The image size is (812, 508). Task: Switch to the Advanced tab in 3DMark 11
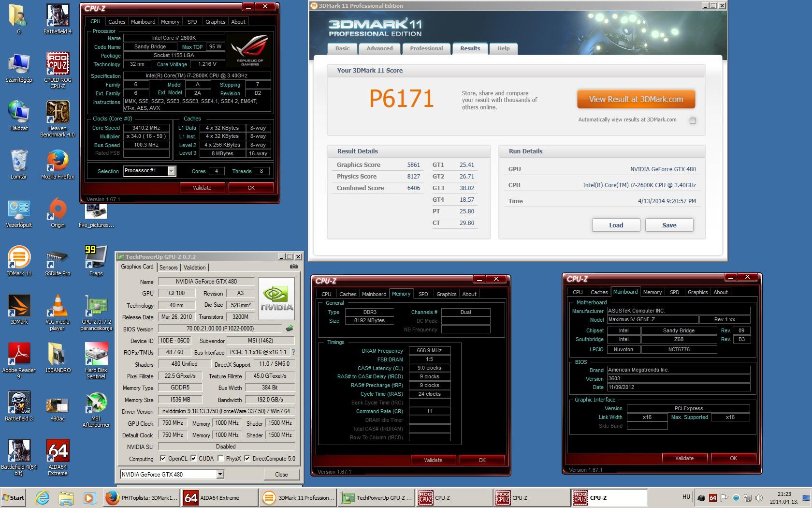pyautogui.click(x=379, y=48)
